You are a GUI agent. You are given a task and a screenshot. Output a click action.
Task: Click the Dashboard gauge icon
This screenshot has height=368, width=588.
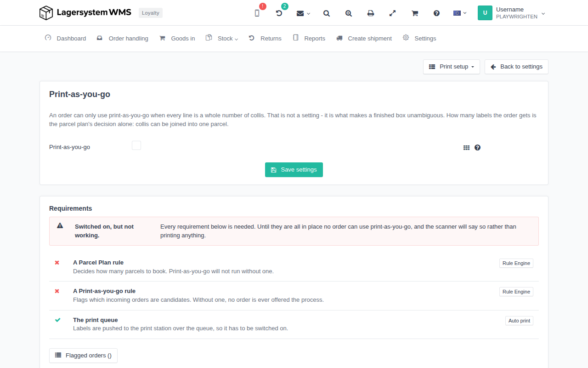(x=48, y=38)
